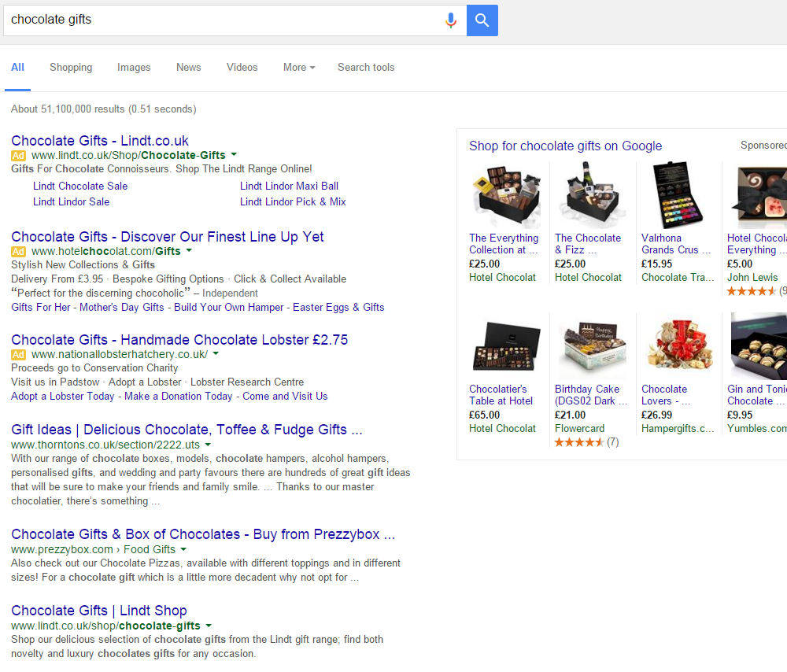The width and height of the screenshot is (787, 672).
Task: Focus the chocolate gifts search box
Action: coord(221,20)
